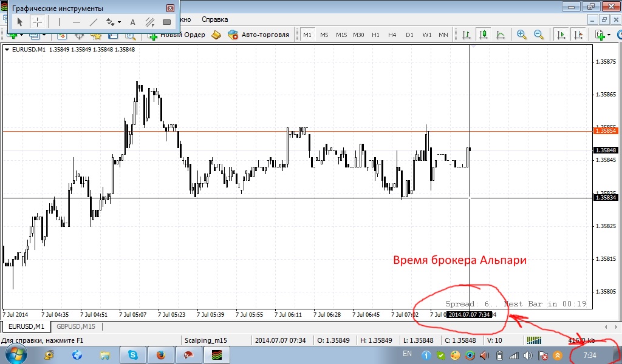The width and height of the screenshot is (622, 364).
Task: Show chart as bar chart
Action: click(x=466, y=35)
